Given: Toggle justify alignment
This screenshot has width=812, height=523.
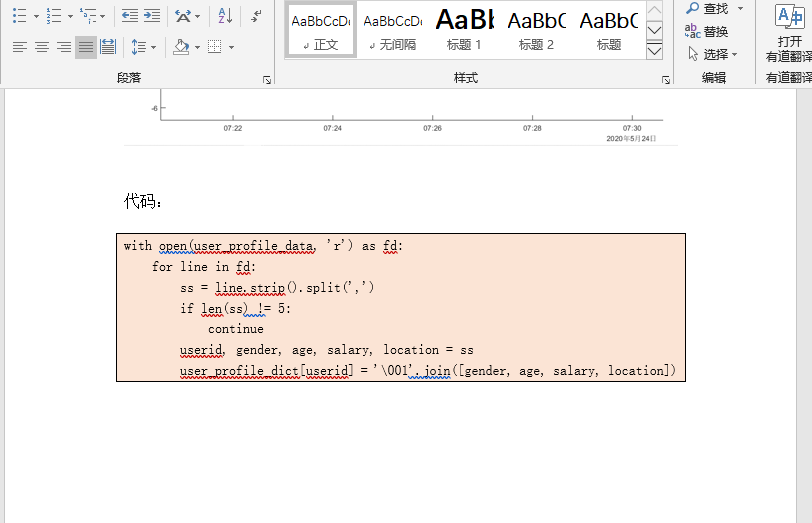Looking at the screenshot, I should pyautogui.click(x=86, y=47).
